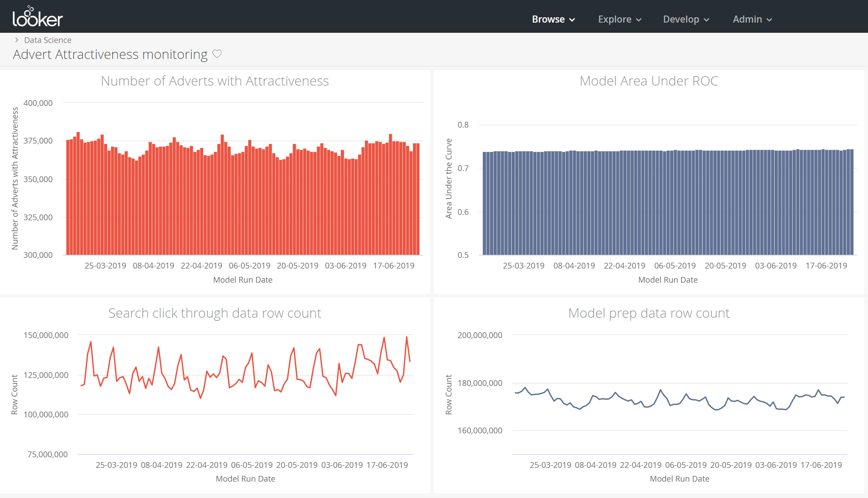Click the Area Under the Curve axis title
The width and height of the screenshot is (868, 498).
449,178
